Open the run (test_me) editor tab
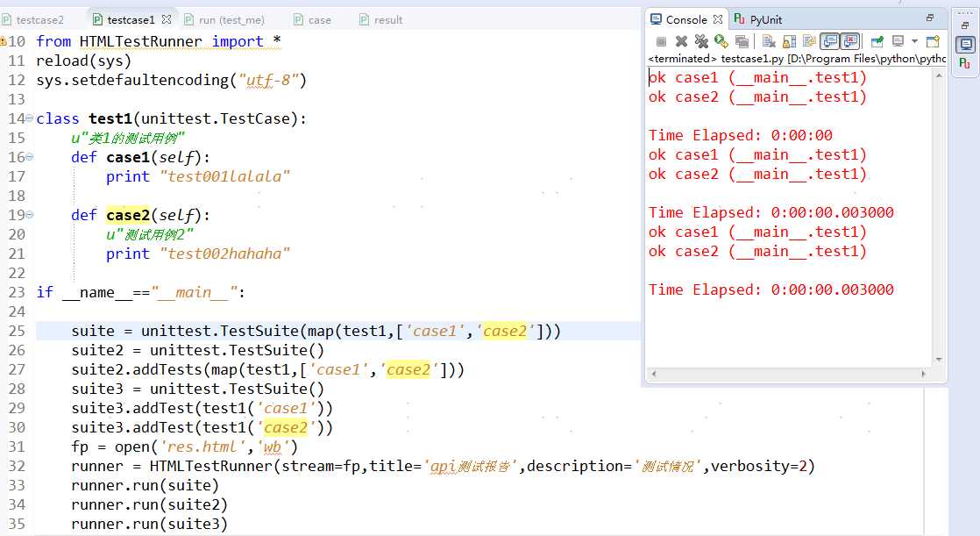This screenshot has width=980, height=536. 224,20
